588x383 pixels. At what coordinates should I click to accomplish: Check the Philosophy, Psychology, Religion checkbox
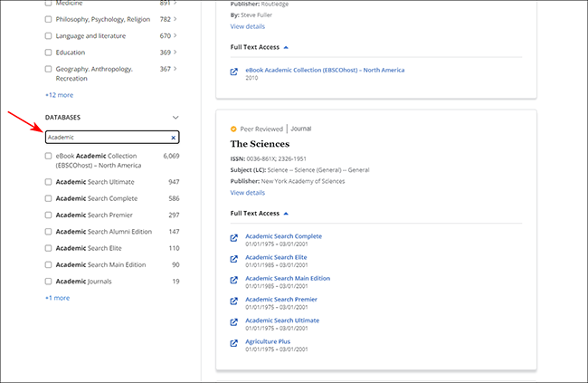tap(48, 19)
